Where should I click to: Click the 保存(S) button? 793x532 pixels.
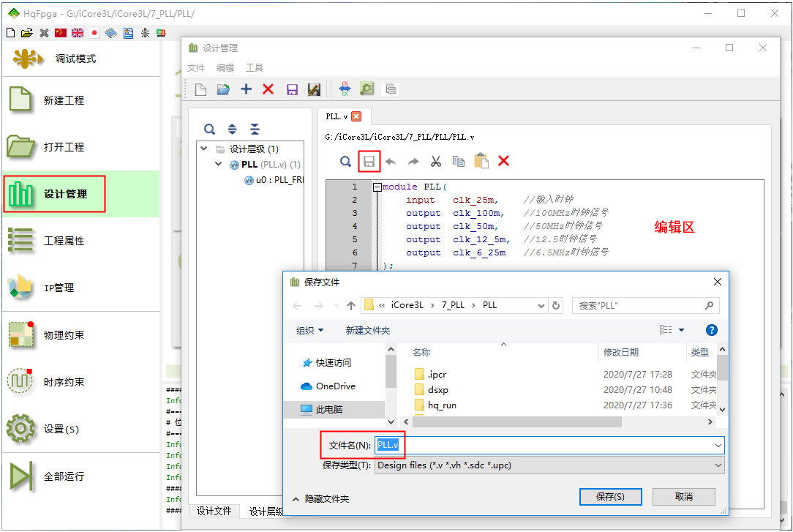click(610, 497)
